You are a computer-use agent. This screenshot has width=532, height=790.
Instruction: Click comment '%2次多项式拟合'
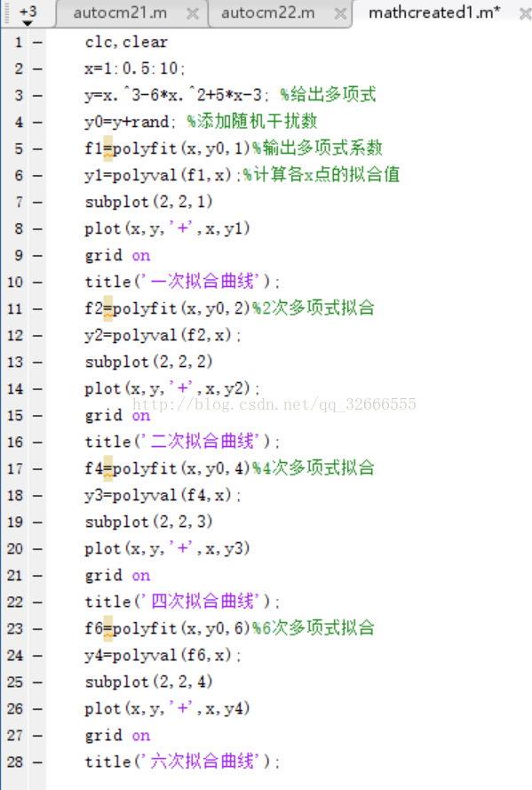tap(314, 307)
